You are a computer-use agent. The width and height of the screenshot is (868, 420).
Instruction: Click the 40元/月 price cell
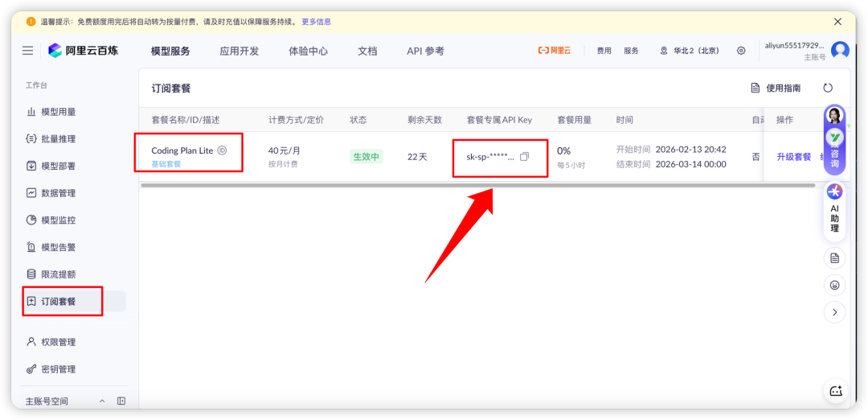coord(285,150)
